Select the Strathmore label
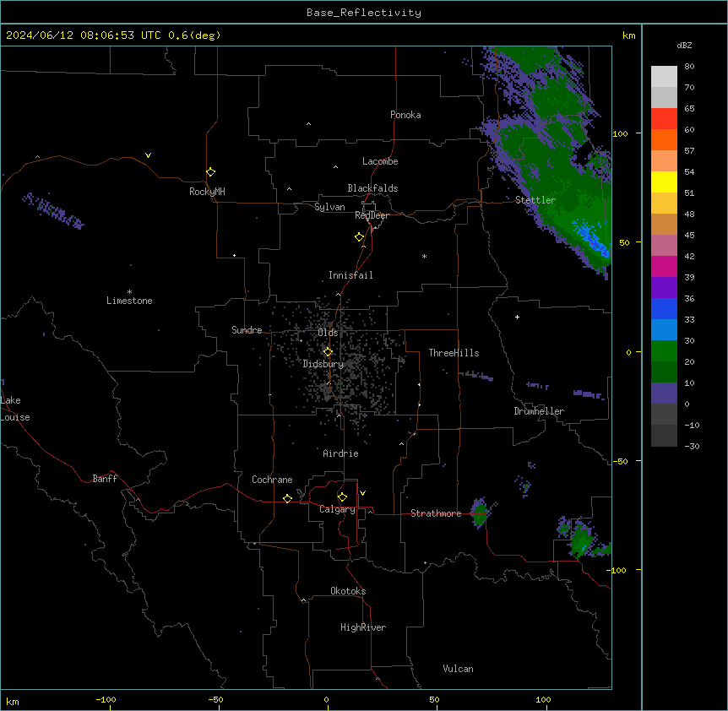 pos(436,513)
